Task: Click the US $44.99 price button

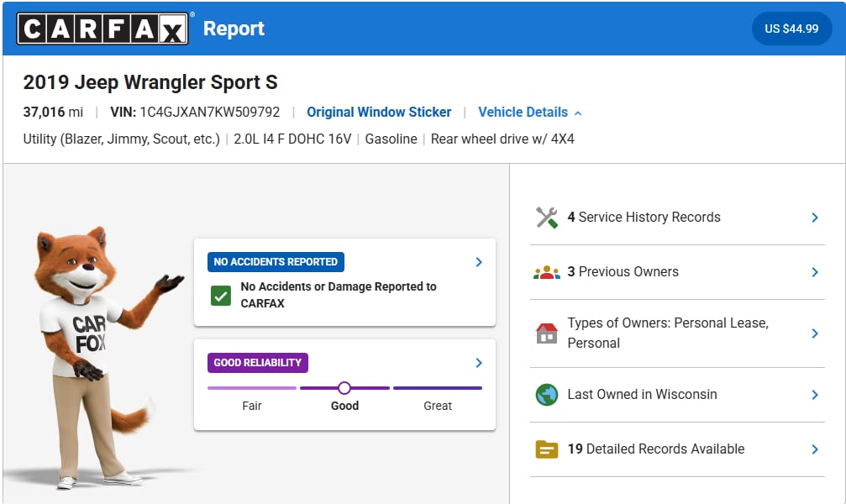Action: click(791, 29)
